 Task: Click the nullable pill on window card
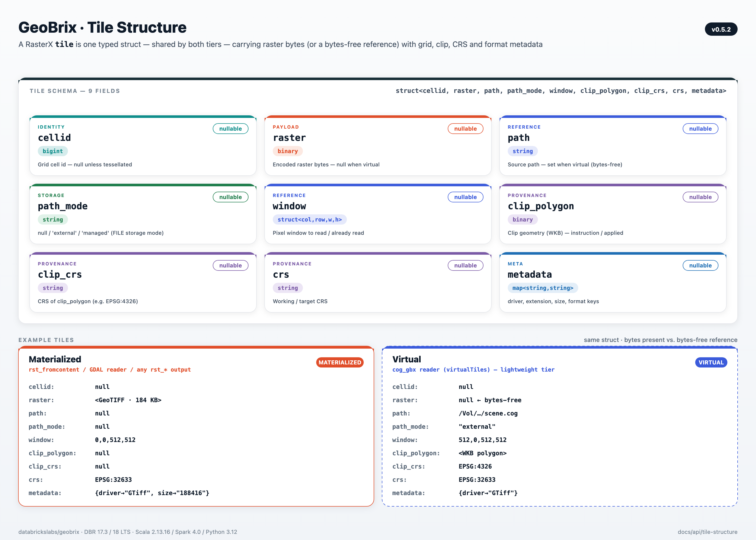point(466,197)
